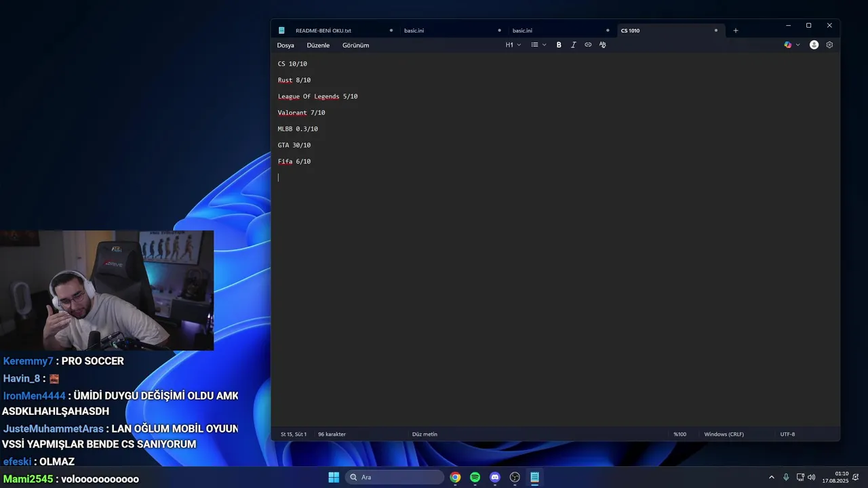Image resolution: width=868 pixels, height=488 pixels.
Task: Click chat username Mami2545
Action: pos(27,479)
